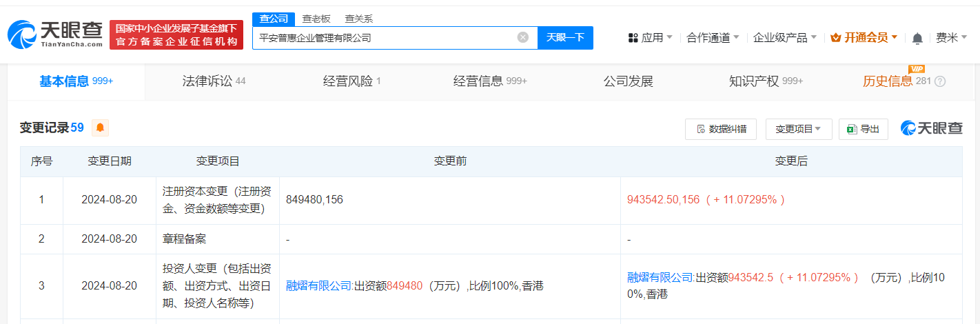Open the 费米 user menu

[x=951, y=38]
